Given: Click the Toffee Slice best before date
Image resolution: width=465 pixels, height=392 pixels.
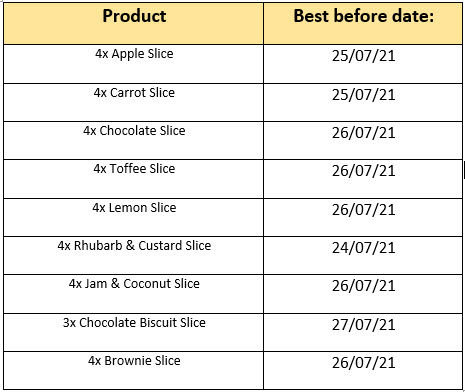Looking at the screenshot, I should coord(363,170).
